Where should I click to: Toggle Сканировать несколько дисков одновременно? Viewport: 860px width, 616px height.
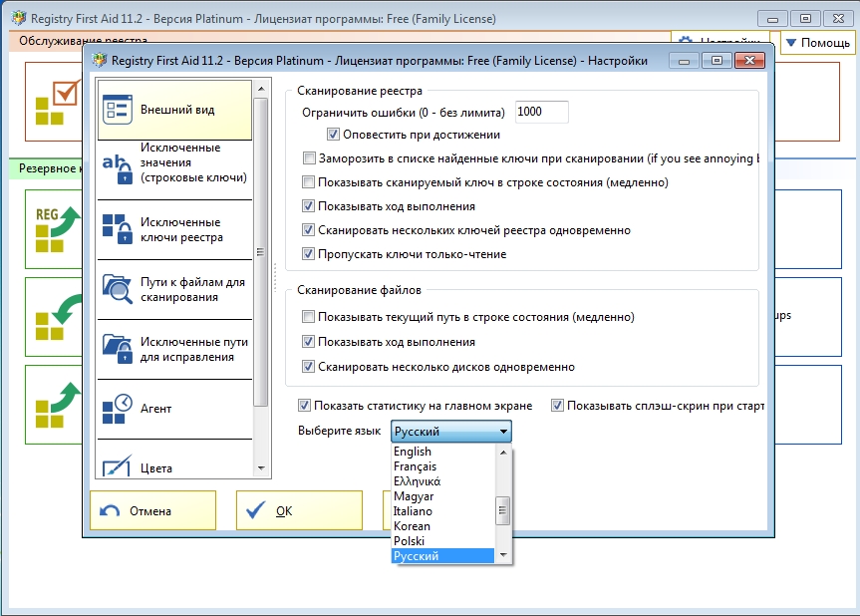click(308, 367)
